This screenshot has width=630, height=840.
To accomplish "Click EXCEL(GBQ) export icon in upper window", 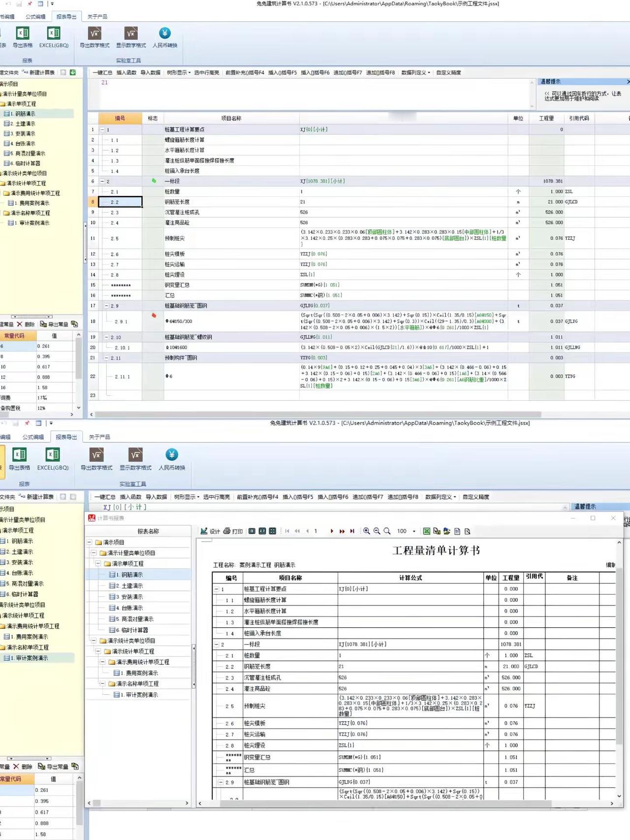I will (x=54, y=33).
